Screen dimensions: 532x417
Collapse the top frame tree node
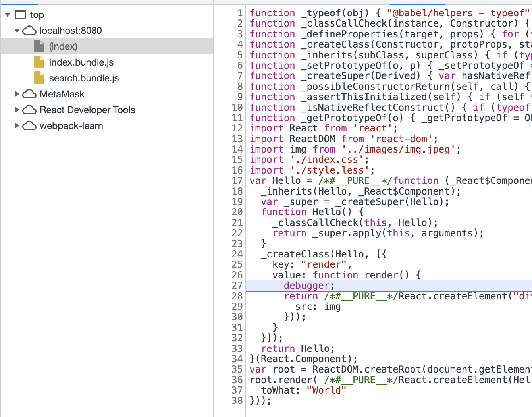click(8, 15)
